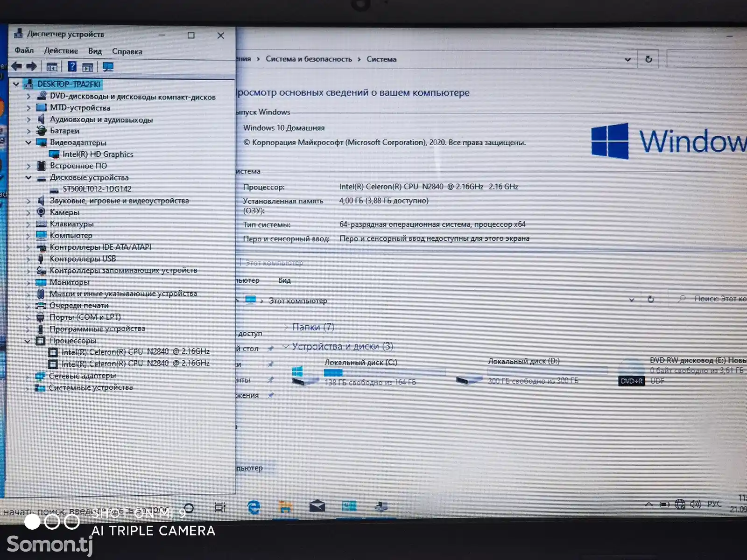Click the battery icon in system tray

(x=665, y=504)
